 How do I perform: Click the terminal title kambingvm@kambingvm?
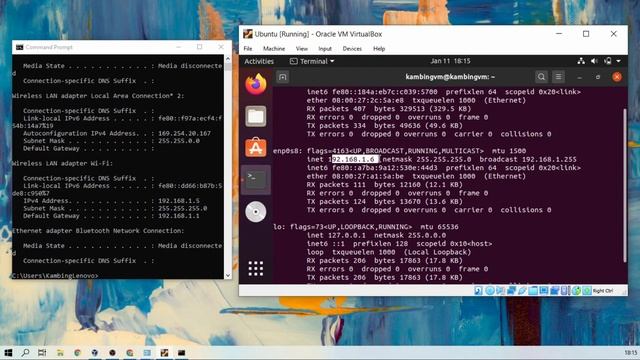coord(450,77)
